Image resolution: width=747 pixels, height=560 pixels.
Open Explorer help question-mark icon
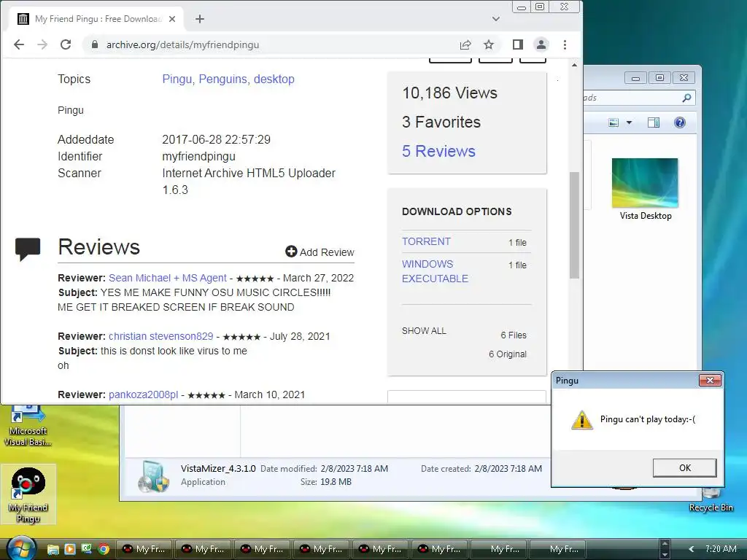[680, 122]
